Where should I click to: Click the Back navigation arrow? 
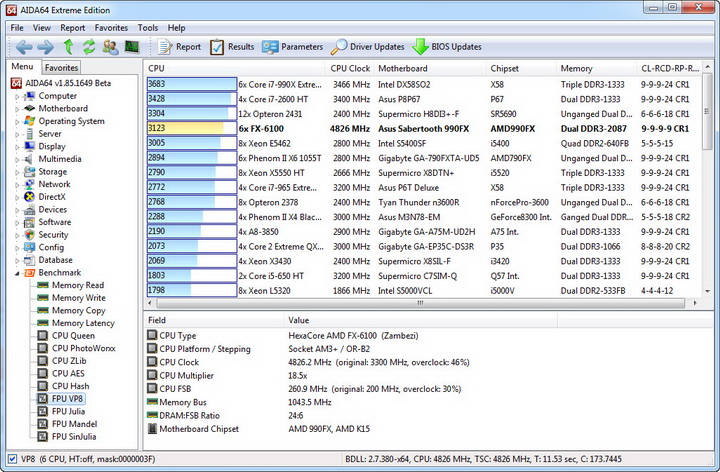[24, 47]
